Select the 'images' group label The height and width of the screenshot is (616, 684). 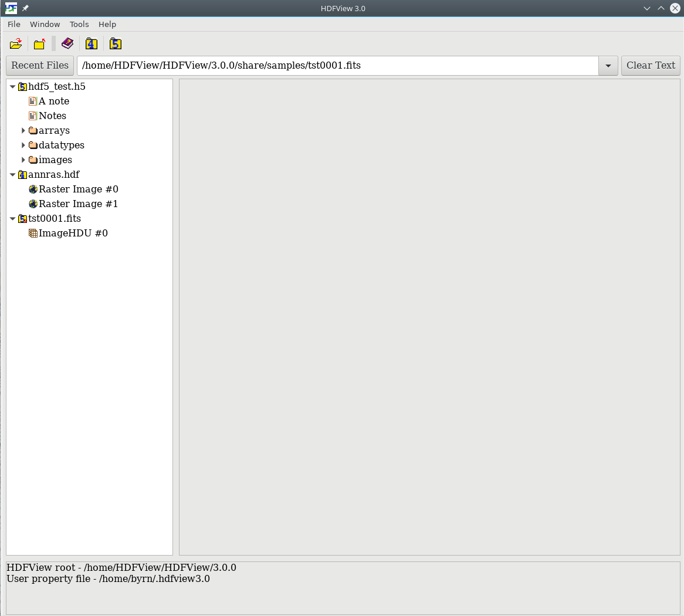pyautogui.click(x=55, y=160)
